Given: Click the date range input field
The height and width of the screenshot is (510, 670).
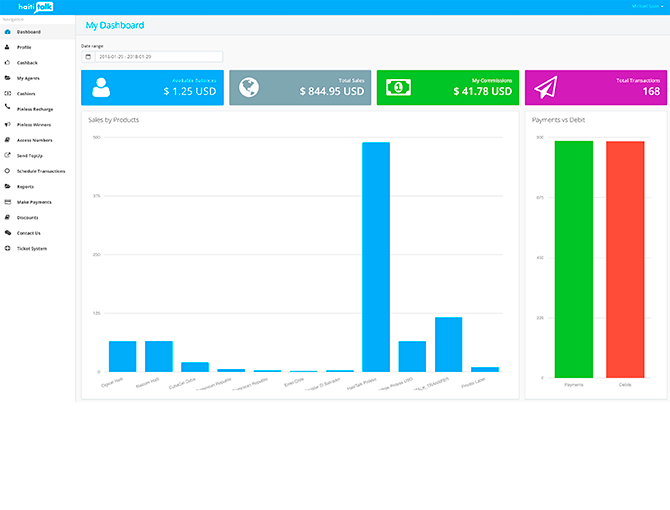Looking at the screenshot, I should [x=158, y=57].
